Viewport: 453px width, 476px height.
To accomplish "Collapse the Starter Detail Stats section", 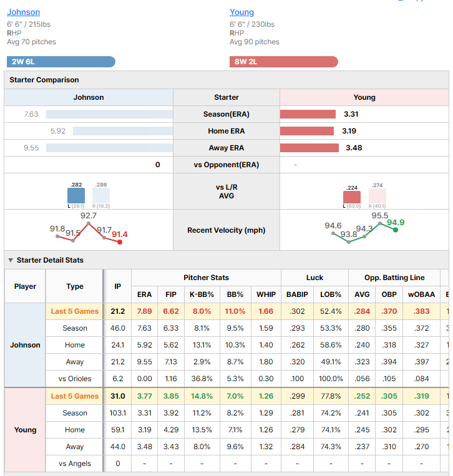I will (x=11, y=260).
